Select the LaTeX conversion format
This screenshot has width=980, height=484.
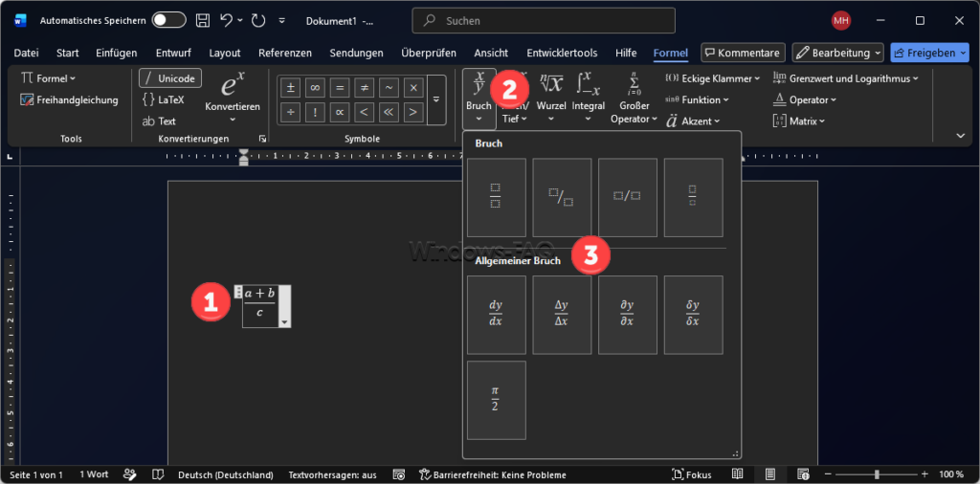163,99
